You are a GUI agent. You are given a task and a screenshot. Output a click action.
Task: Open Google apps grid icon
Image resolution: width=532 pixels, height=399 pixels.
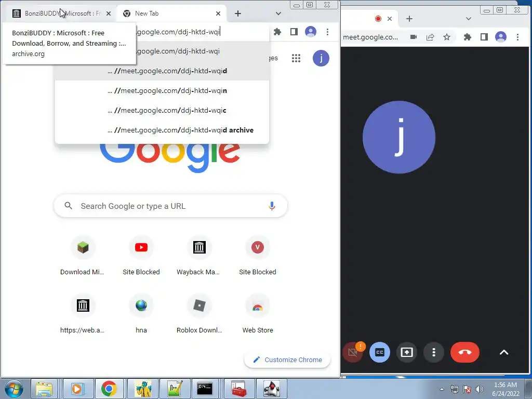tap(296, 58)
